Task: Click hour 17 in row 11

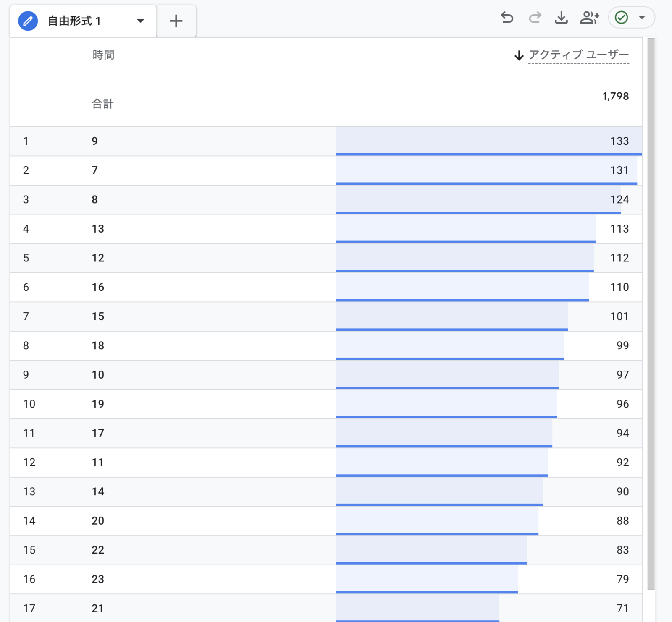Action: (98, 433)
